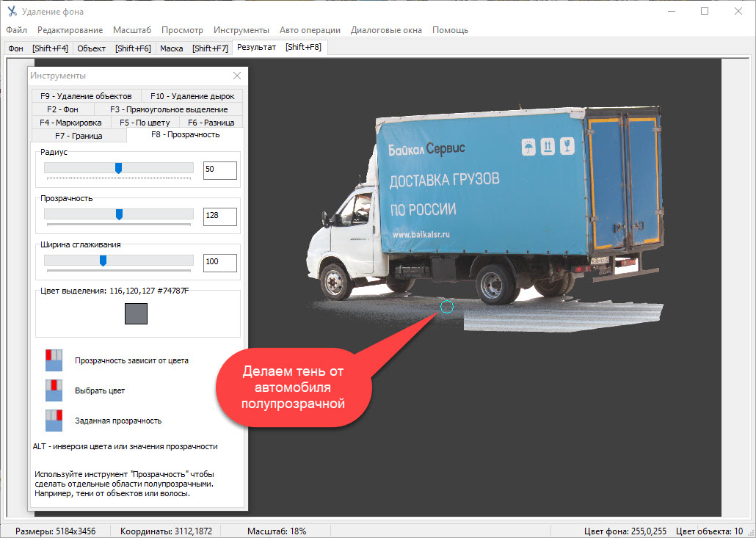Viewport: 756px width, 538px height.
Task: Click the 'Заданная прозрачность' label
Action: (x=118, y=421)
